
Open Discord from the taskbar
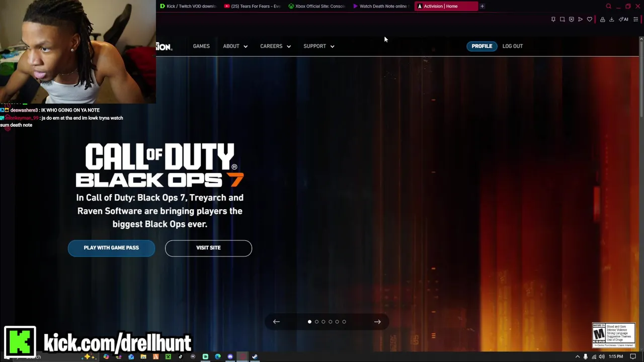point(230,356)
